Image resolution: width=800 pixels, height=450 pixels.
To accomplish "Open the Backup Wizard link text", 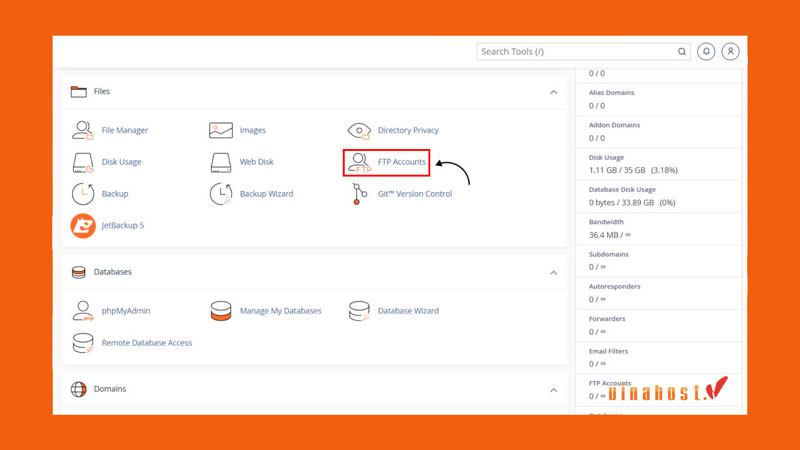I will [266, 194].
